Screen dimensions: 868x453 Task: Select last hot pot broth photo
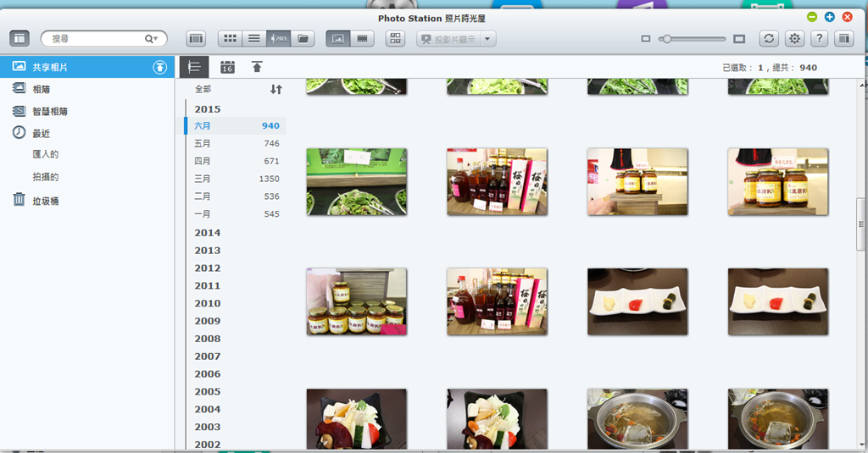(x=778, y=419)
